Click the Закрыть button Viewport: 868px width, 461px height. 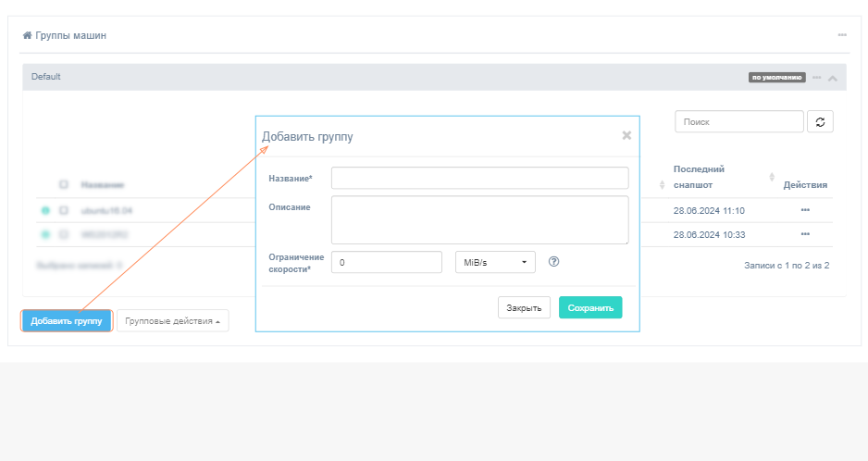[x=524, y=307]
